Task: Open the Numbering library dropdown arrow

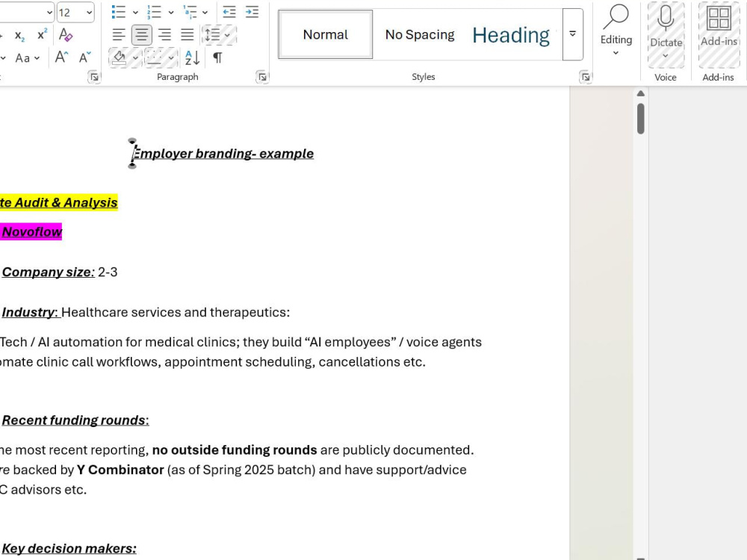Action: [x=171, y=13]
